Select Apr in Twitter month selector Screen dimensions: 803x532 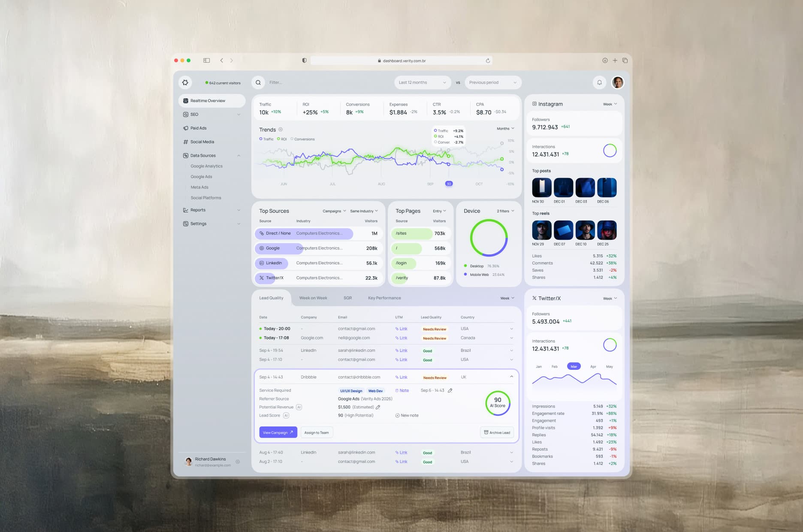pyautogui.click(x=593, y=366)
